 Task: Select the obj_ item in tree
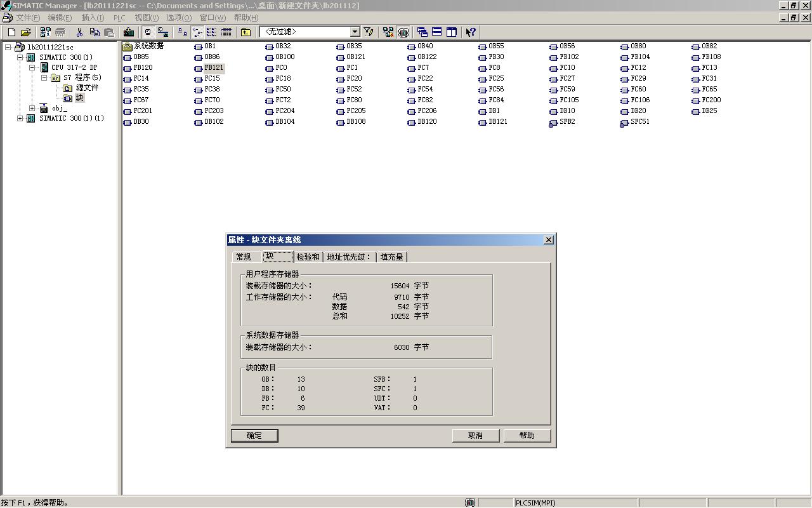pos(53,108)
